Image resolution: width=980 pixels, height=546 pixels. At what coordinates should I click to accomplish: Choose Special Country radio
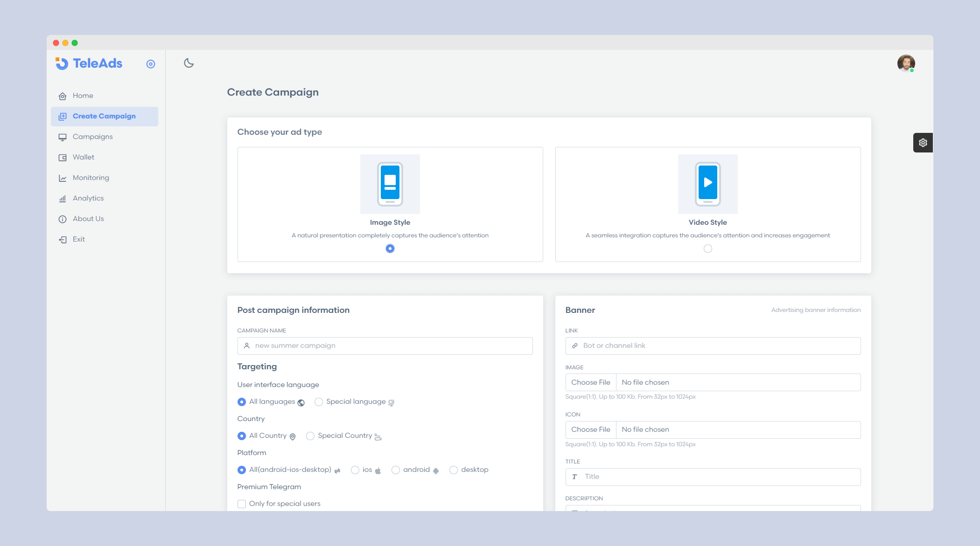pos(310,436)
